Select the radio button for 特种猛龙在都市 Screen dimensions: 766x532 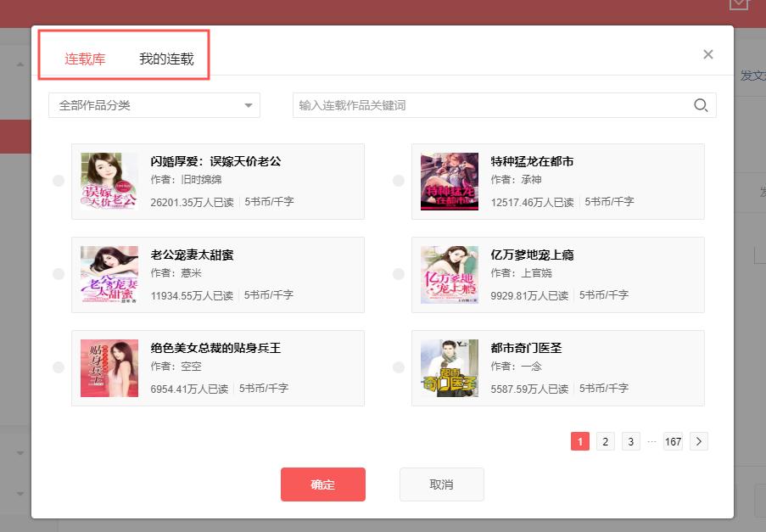pos(398,181)
